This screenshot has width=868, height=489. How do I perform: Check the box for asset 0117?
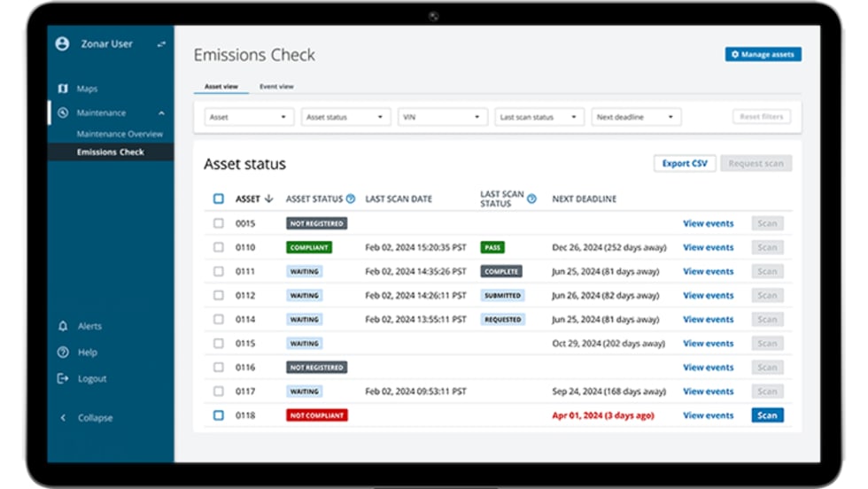click(x=219, y=392)
